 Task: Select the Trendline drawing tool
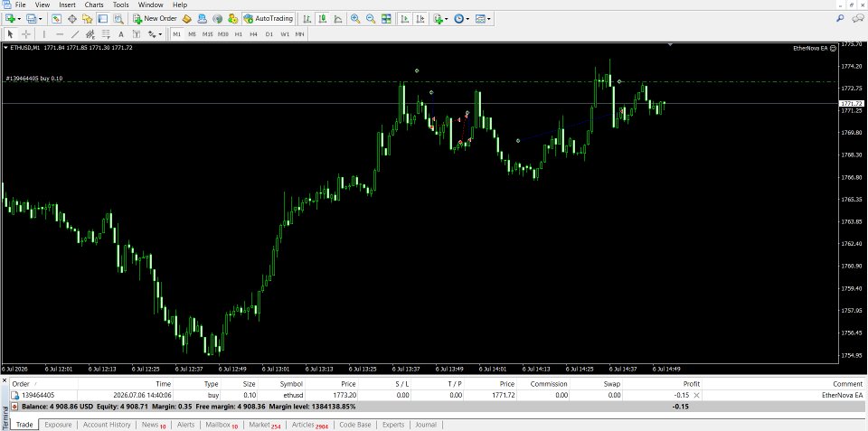coord(75,34)
